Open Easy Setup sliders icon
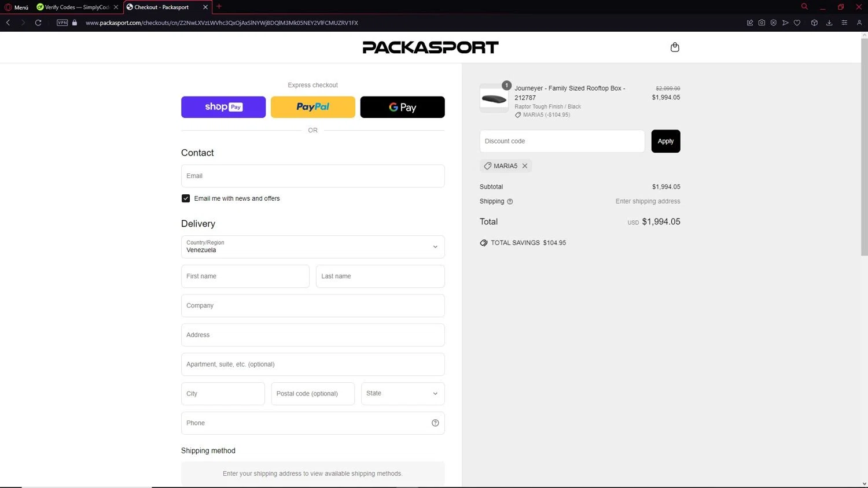This screenshot has height=488, width=868. click(844, 23)
